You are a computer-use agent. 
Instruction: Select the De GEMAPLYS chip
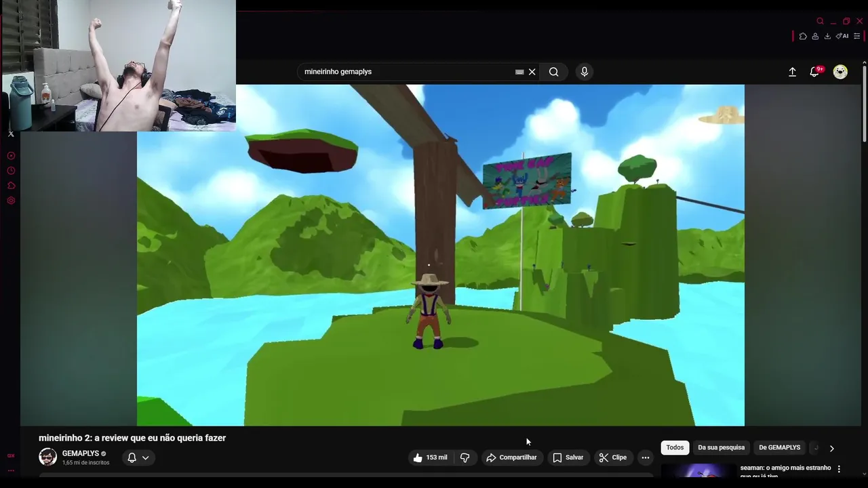pos(779,447)
